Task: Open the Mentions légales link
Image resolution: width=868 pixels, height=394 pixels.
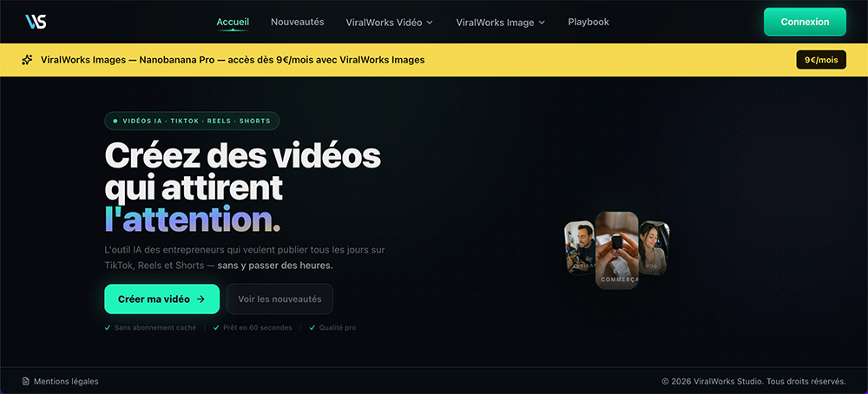Action: [61, 381]
